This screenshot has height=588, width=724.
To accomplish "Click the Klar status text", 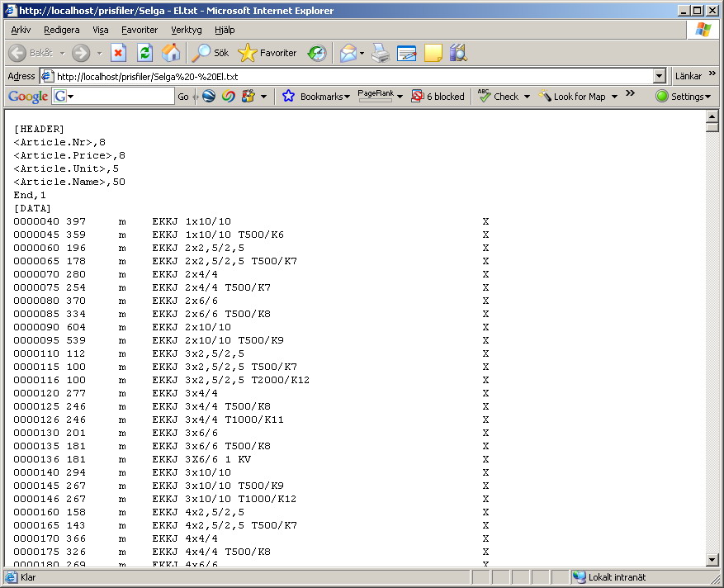I will tap(28, 577).
